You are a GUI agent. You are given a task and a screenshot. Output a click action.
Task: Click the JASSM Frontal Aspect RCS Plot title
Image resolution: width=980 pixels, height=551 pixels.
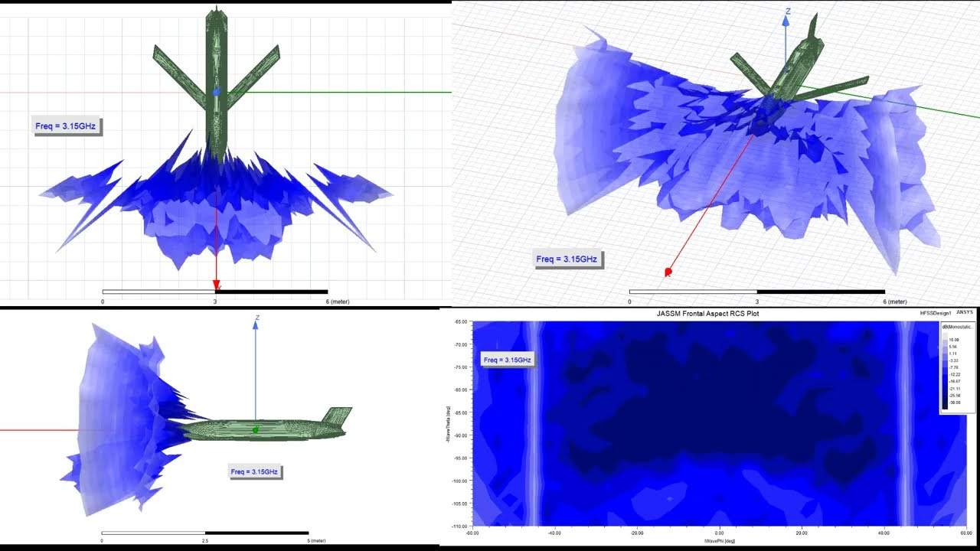click(x=708, y=314)
